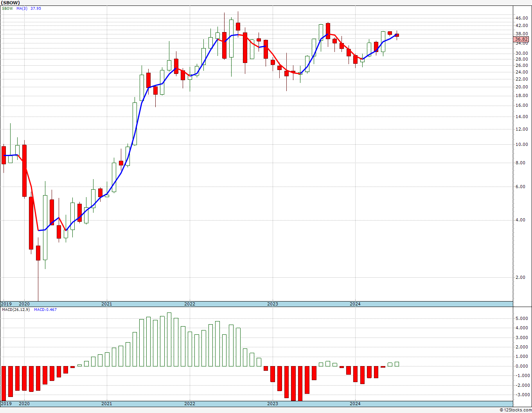Screen dimensions: 532x413
Task: Select the 46.00 price axis label
Action: (521, 18)
